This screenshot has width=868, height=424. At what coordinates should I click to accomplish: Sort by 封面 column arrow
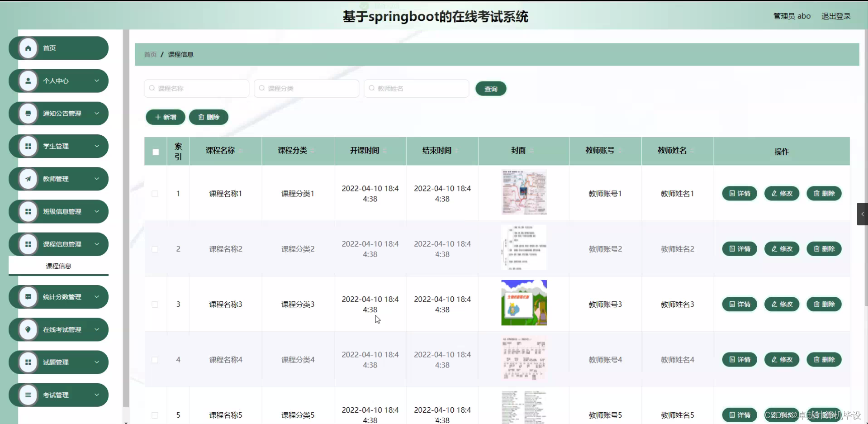[x=531, y=151]
